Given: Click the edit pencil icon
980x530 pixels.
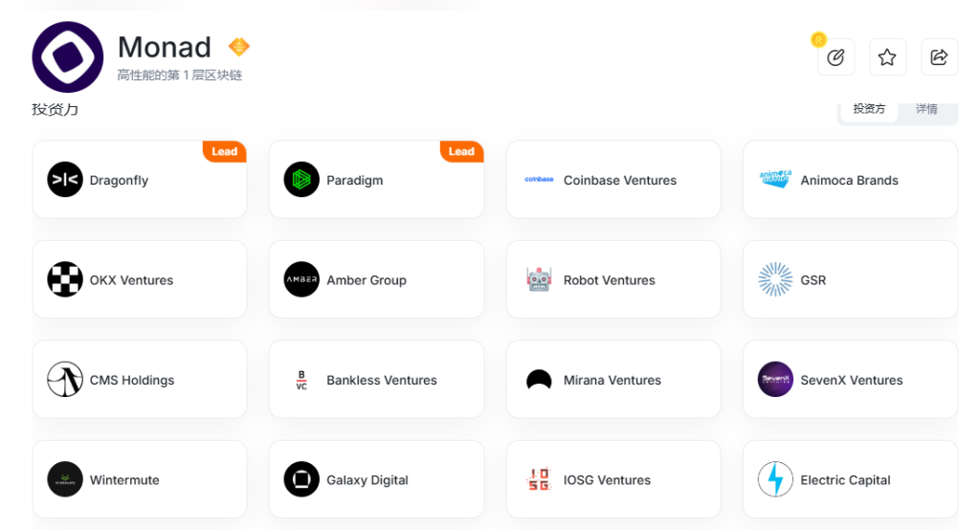Looking at the screenshot, I should 835,57.
